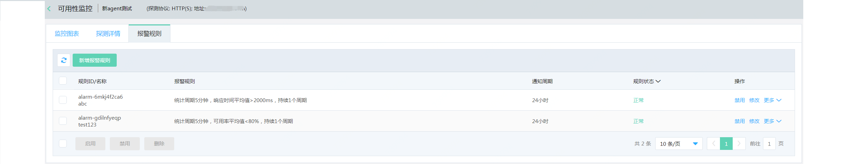Image resolution: width=868 pixels, height=164 pixels.
Task: Click the 新增报警规则 button
Action: click(95, 60)
